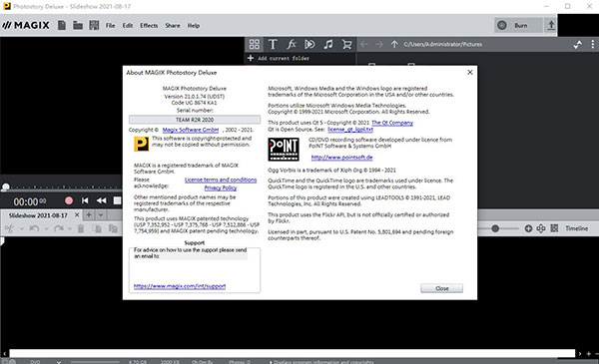The height and width of the screenshot is (364, 599).
Task: Click the zoom-in plus circle icon
Action: pyautogui.click(x=528, y=228)
